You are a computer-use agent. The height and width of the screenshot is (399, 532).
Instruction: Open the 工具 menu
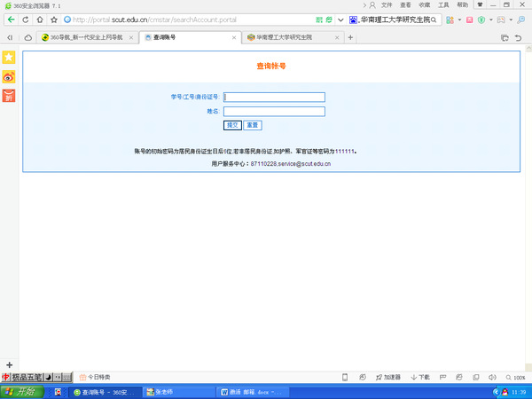point(443,5)
